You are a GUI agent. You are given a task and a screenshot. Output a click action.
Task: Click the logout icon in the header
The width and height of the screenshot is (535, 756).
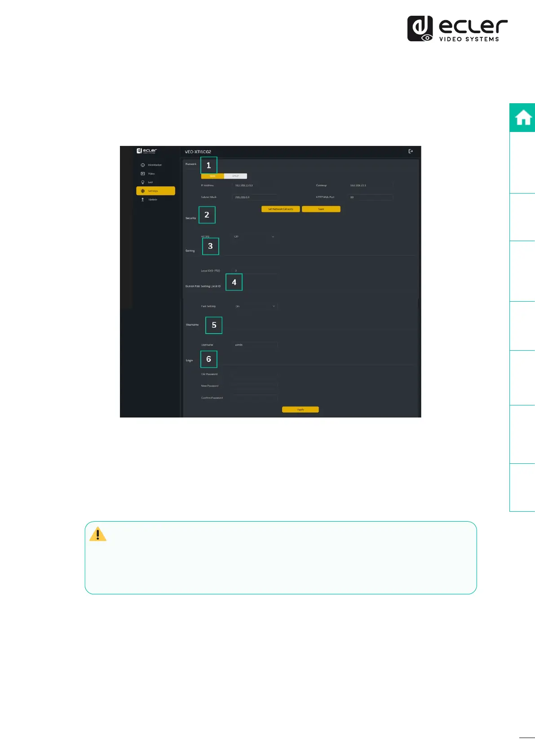(x=410, y=152)
